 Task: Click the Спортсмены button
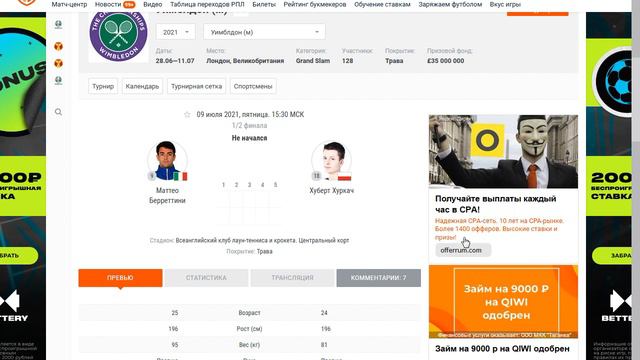click(253, 86)
